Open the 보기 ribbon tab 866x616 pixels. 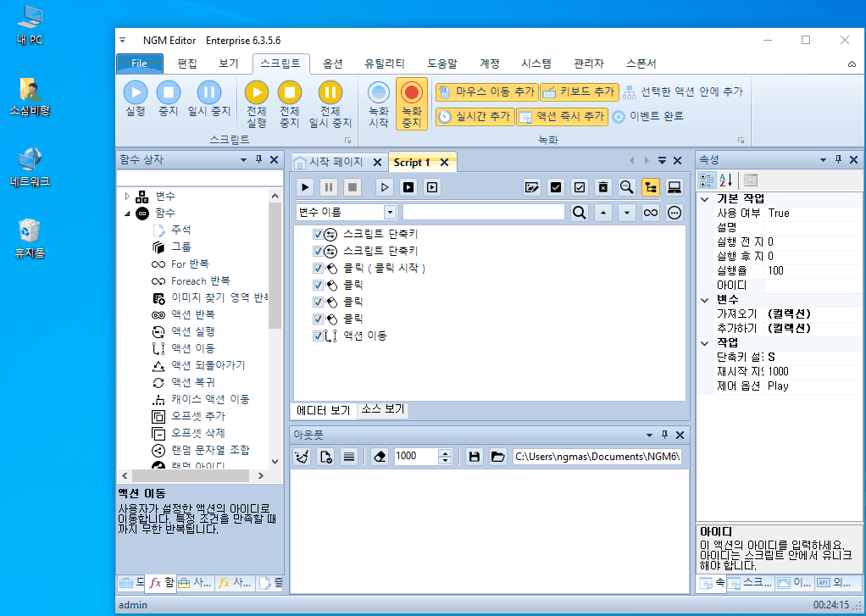tap(229, 64)
